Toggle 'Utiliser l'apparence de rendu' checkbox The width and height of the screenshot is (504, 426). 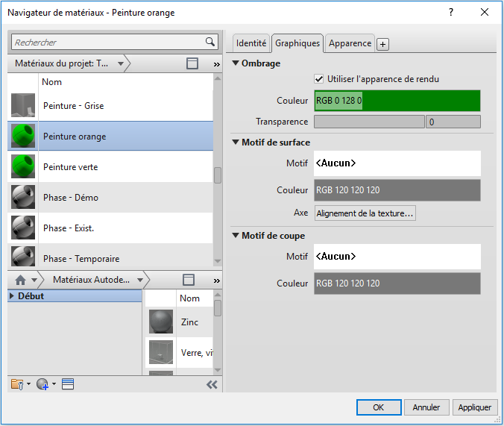320,79
